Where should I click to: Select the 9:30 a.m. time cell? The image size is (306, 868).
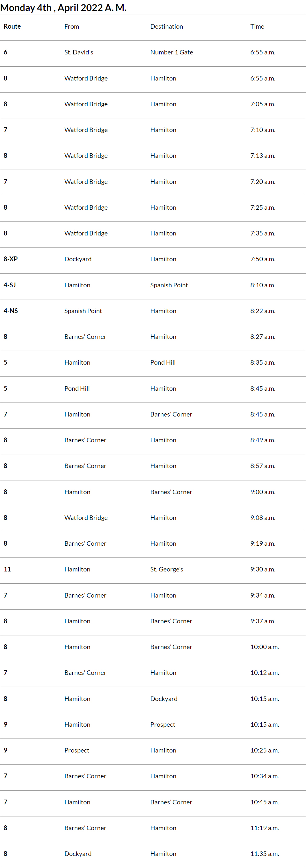[x=263, y=569]
